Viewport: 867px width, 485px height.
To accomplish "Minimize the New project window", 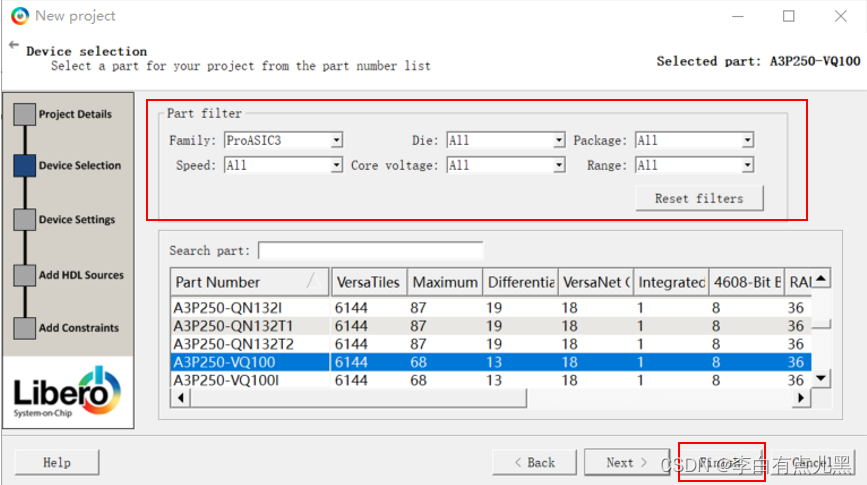I will [738, 16].
